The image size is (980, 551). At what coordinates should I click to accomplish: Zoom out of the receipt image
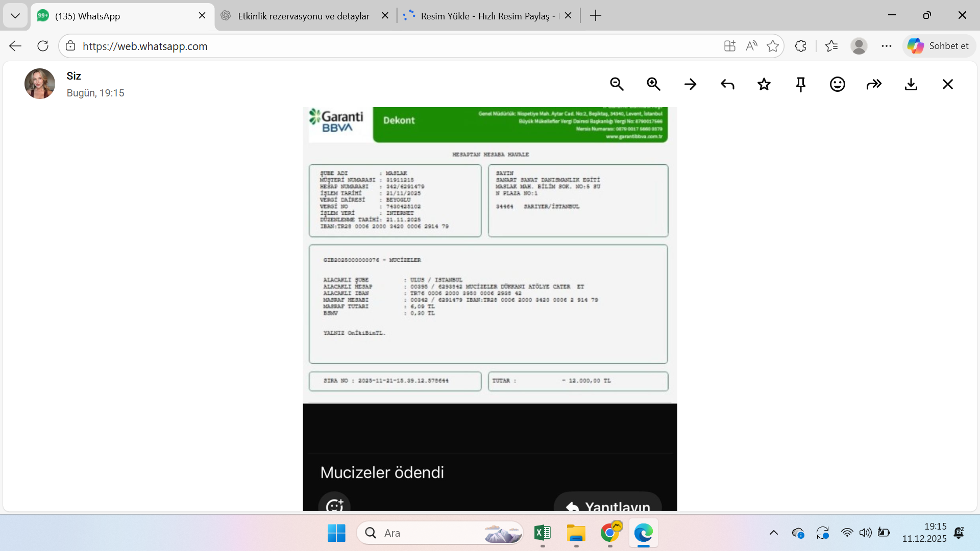tap(617, 84)
